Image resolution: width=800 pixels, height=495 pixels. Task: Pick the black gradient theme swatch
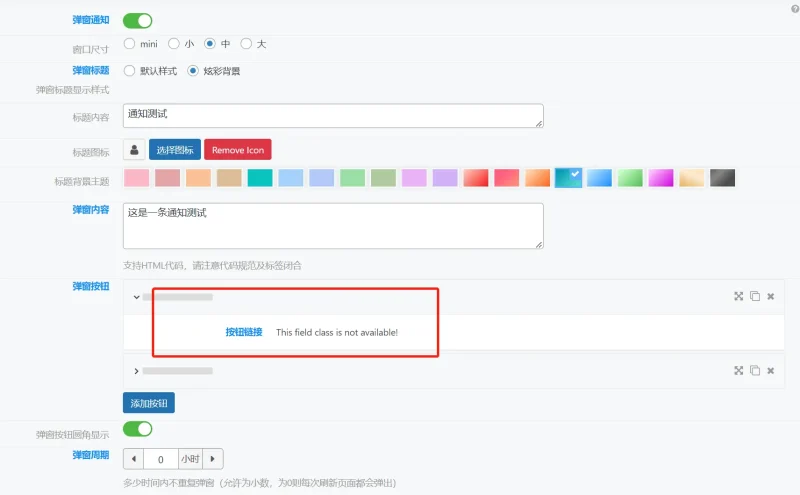coord(723,178)
